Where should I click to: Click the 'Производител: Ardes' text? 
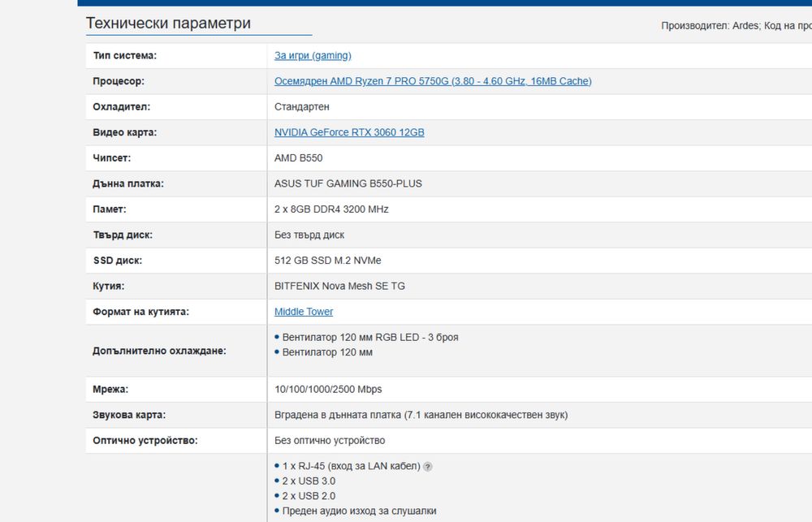tap(710, 25)
